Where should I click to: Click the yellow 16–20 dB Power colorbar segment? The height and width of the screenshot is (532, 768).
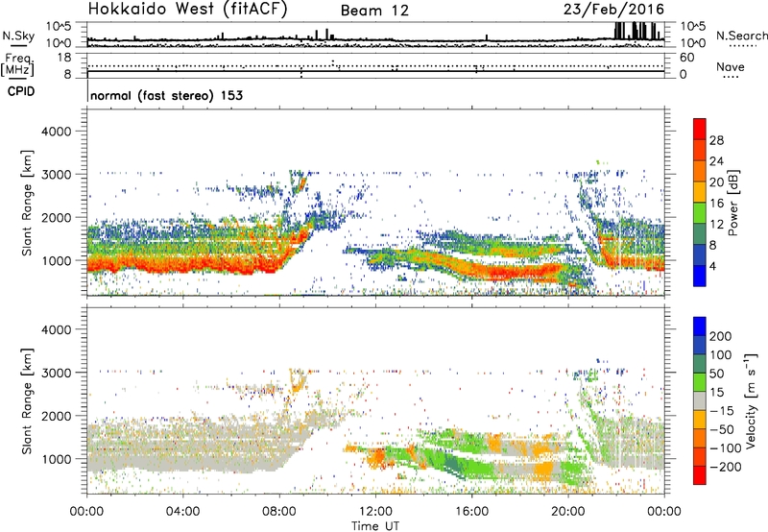700,192
